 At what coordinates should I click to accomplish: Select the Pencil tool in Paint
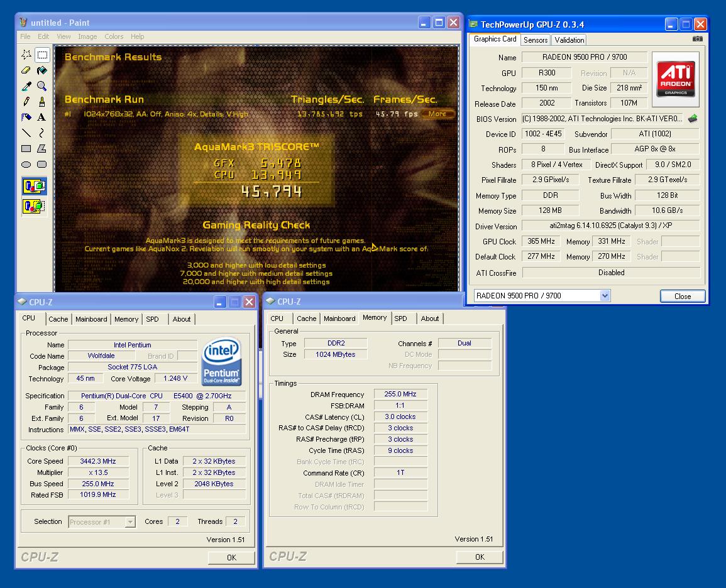pos(26,102)
